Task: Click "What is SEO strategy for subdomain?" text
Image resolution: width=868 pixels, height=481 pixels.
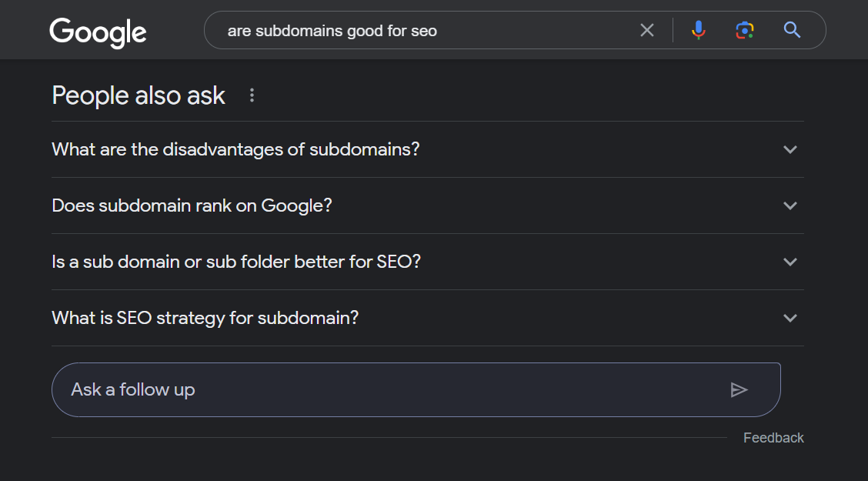Action: [205, 318]
